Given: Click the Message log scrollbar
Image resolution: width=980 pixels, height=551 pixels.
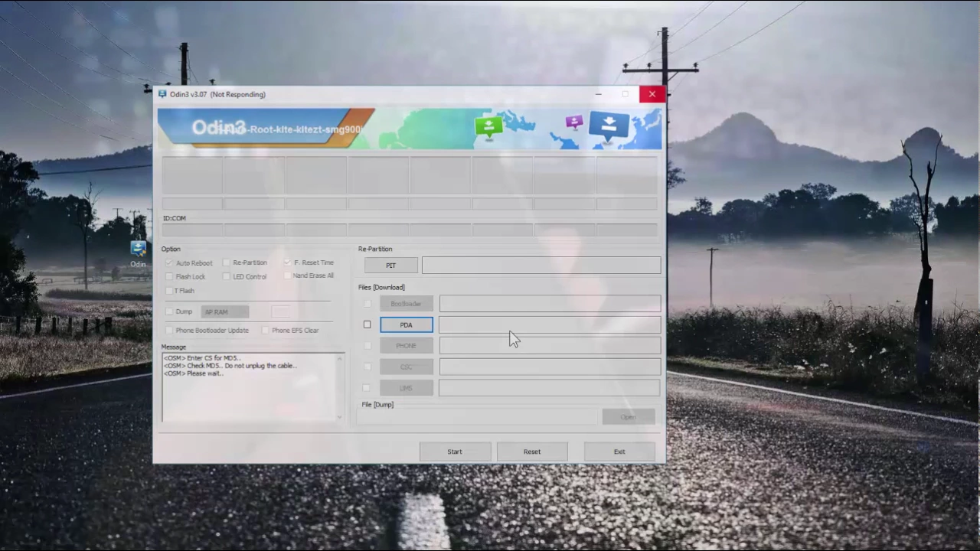Looking at the screenshot, I should pyautogui.click(x=339, y=387).
